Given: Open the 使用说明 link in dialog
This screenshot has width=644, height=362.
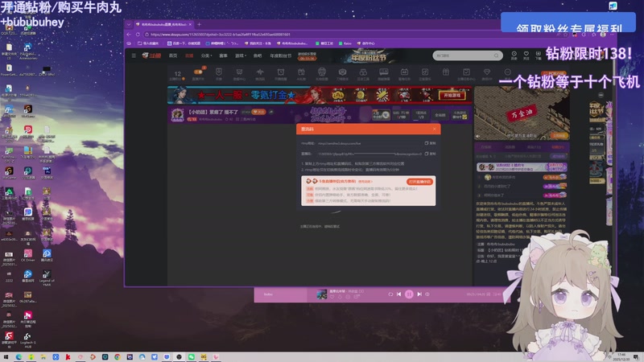Looking at the screenshot, I should (x=365, y=182).
